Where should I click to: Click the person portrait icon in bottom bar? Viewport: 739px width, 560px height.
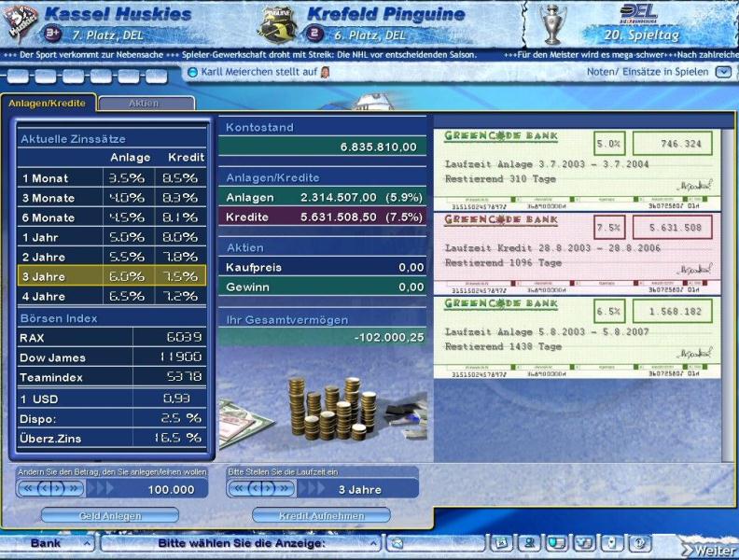click(x=529, y=543)
